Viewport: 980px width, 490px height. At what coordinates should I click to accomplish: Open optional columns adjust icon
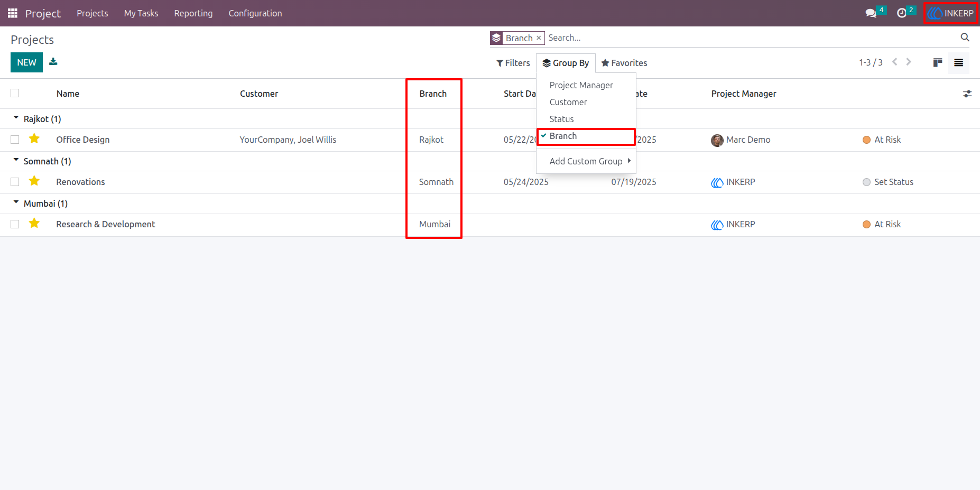tap(967, 94)
